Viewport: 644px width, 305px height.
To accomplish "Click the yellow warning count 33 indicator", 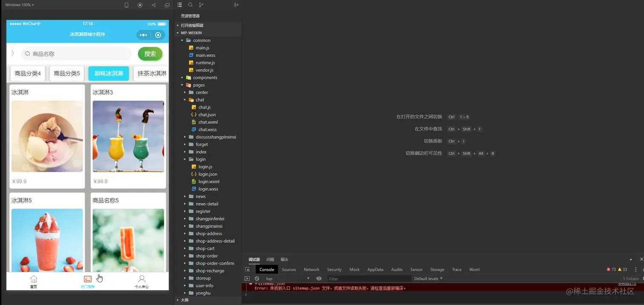I will pos(622,269).
